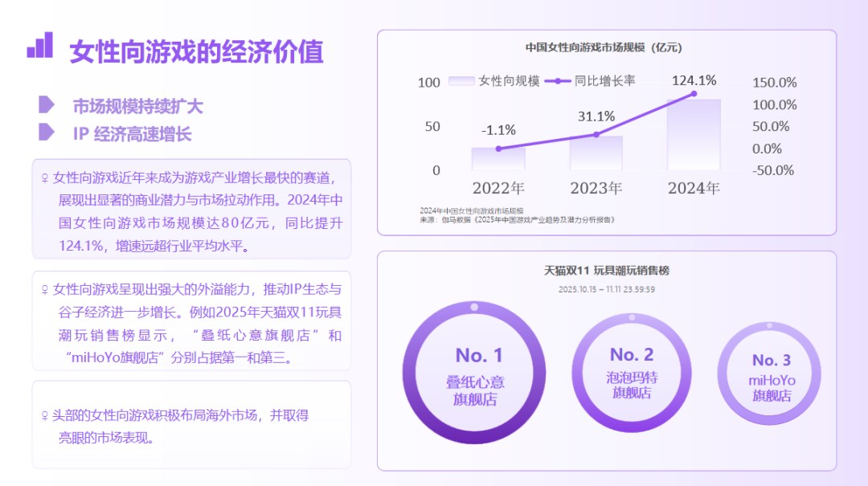Image resolution: width=868 pixels, height=486 pixels.
Task: Click the 天猫双11 玩具潮玩销售榜 heading
Action: (x=607, y=271)
